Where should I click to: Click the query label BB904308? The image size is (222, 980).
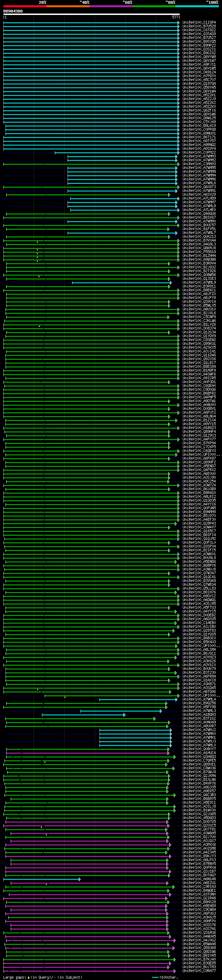pos(13,11)
